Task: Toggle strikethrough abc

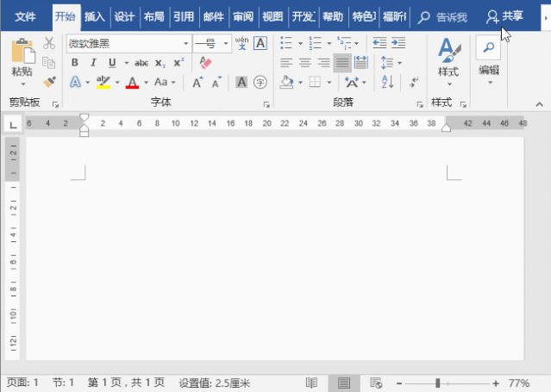Action: pyautogui.click(x=141, y=63)
